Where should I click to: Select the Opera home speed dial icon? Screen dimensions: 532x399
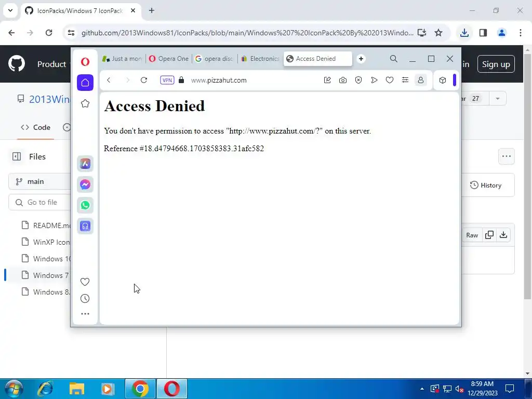click(x=85, y=83)
